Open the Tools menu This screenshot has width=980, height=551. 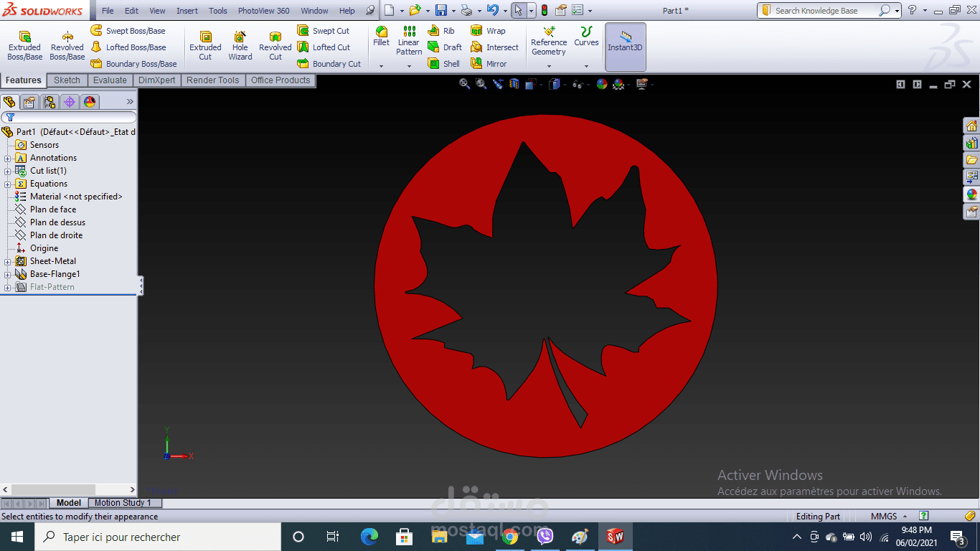click(218, 11)
